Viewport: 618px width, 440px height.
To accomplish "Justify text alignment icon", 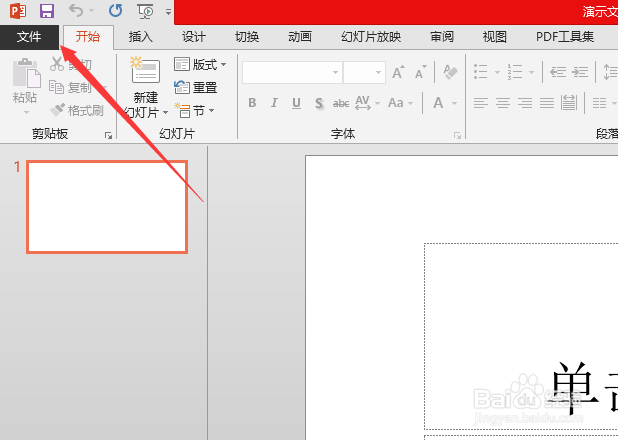I will [547, 103].
